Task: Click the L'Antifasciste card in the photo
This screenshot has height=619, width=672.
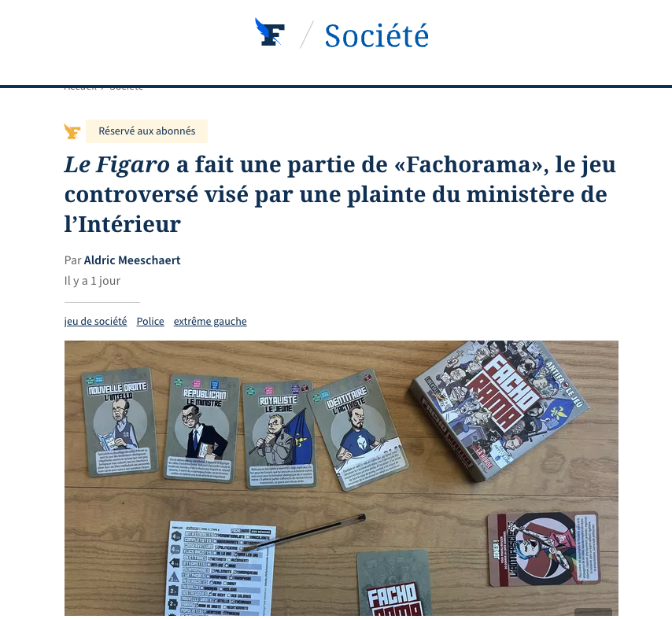Action: pyautogui.click(x=544, y=549)
